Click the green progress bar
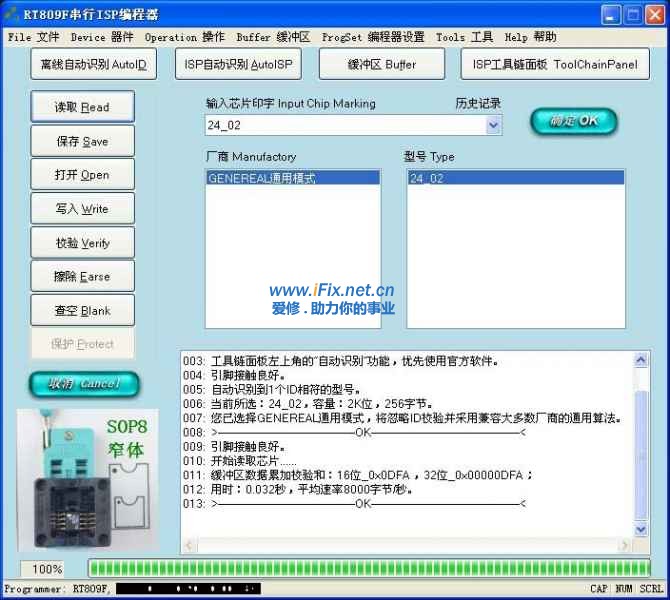The image size is (670, 600). coord(369,568)
